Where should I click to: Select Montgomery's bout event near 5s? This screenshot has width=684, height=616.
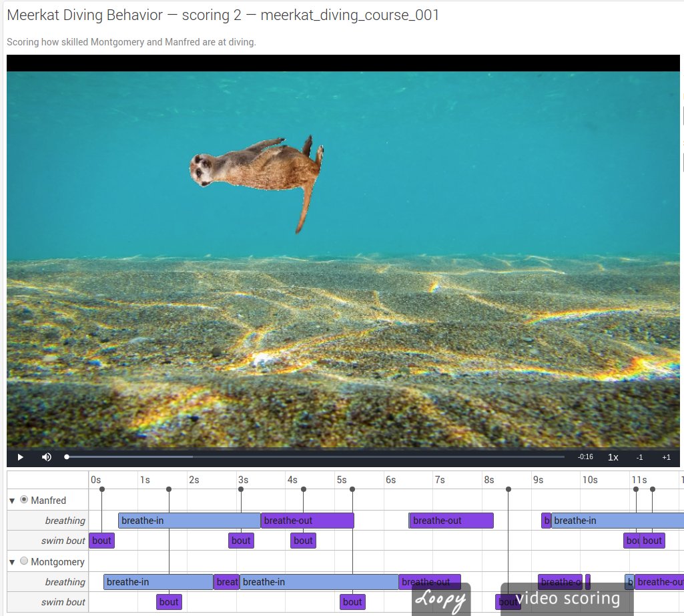point(352,602)
